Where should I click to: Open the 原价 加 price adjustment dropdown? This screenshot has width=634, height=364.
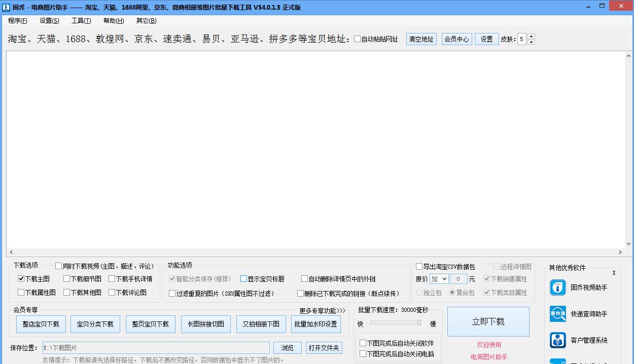[x=439, y=278]
